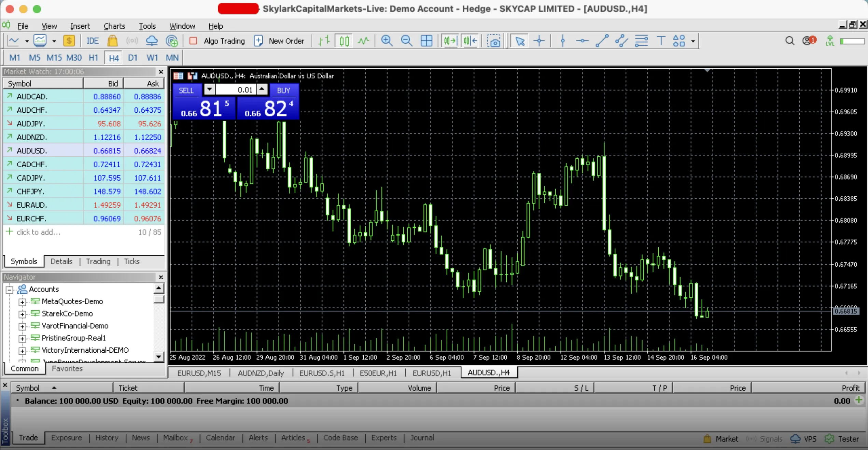Expand the MetaQuotes-Demo account
This screenshot has width=868, height=450.
(x=22, y=302)
